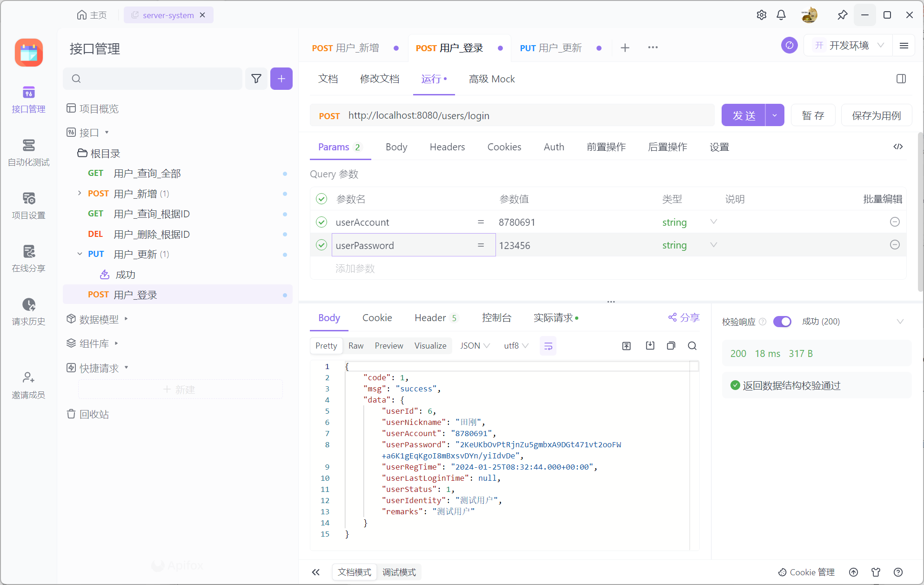
Task: Click the pin window icon
Action: [x=843, y=15]
